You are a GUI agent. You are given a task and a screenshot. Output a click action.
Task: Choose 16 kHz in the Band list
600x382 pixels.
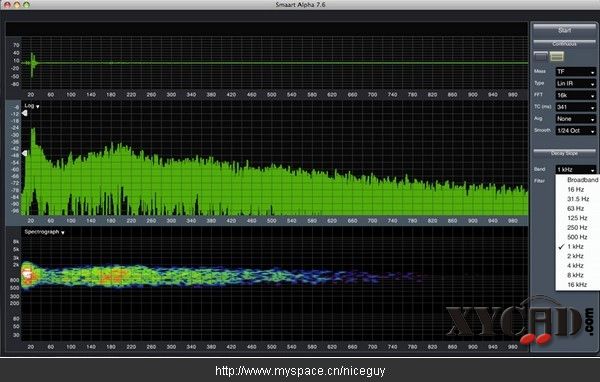click(x=578, y=285)
